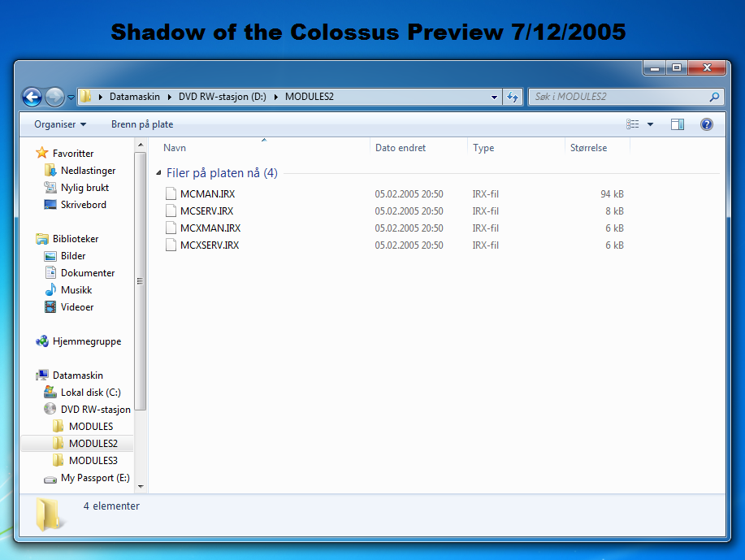Open the Organiser menu
The image size is (745, 560).
[x=60, y=124]
